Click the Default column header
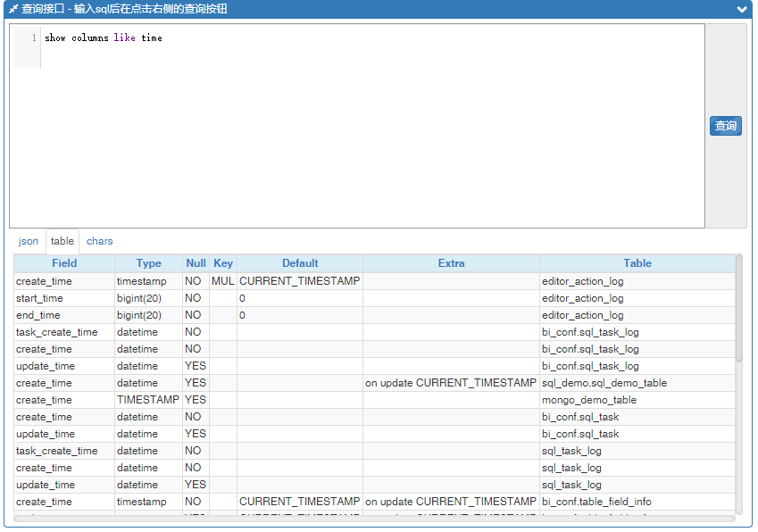 [x=300, y=263]
